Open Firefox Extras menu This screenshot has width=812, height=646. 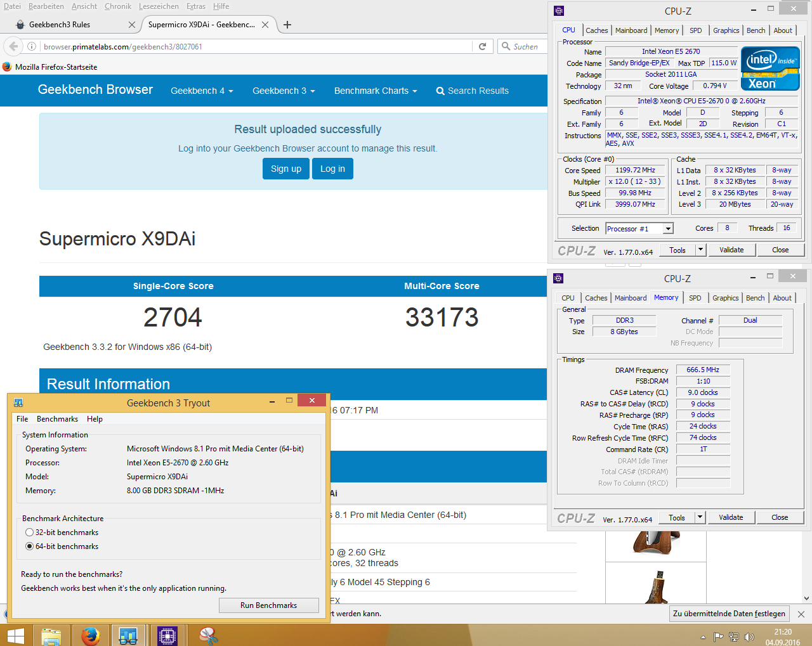point(196,6)
